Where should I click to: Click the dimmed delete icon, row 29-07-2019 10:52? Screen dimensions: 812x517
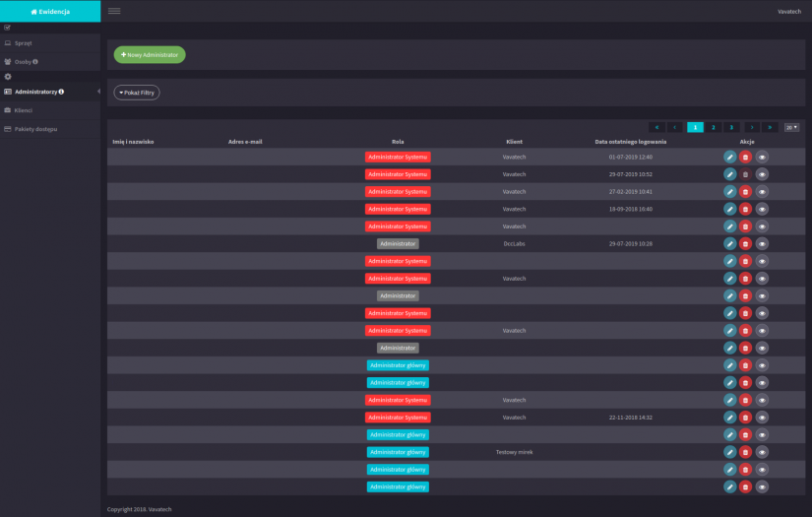click(x=745, y=174)
